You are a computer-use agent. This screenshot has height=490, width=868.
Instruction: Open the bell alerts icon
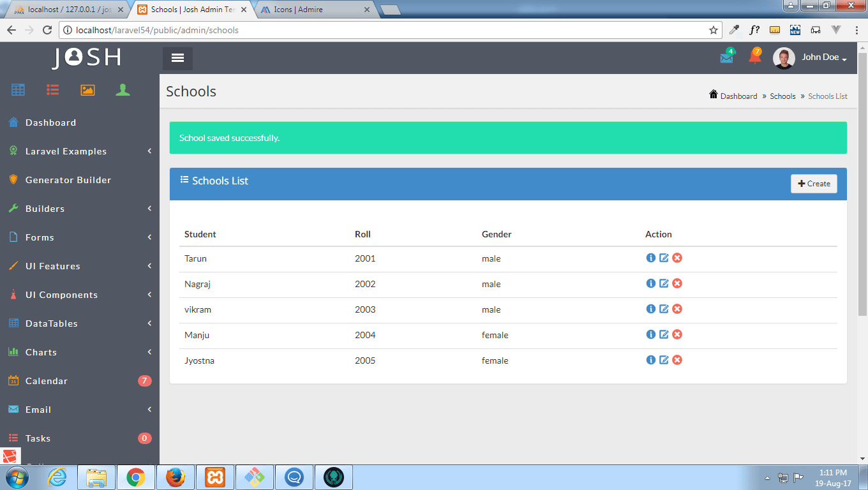(754, 57)
